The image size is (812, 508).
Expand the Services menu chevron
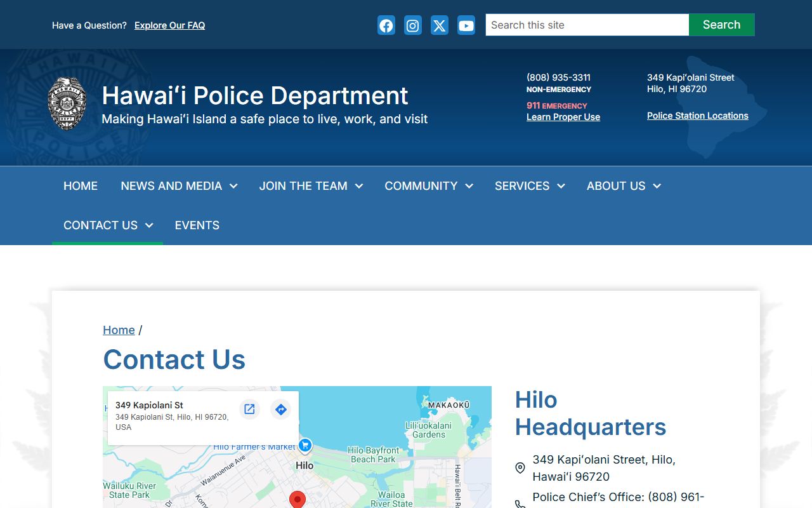point(561,186)
